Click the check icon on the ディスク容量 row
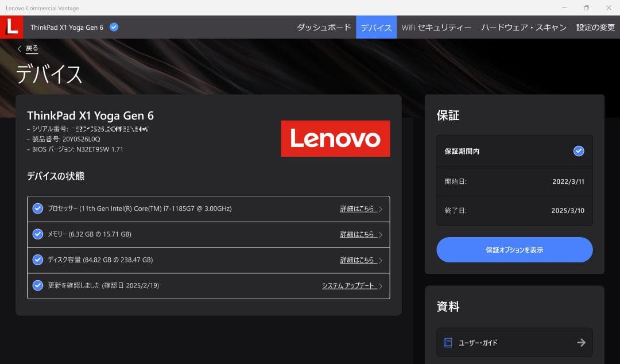This screenshot has height=364, width=620. click(38, 260)
